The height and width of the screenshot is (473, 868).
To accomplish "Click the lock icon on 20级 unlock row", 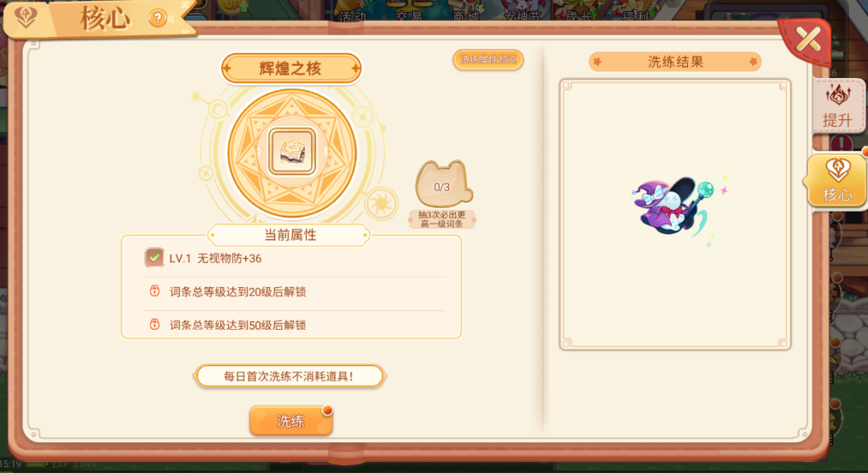I will click(154, 290).
